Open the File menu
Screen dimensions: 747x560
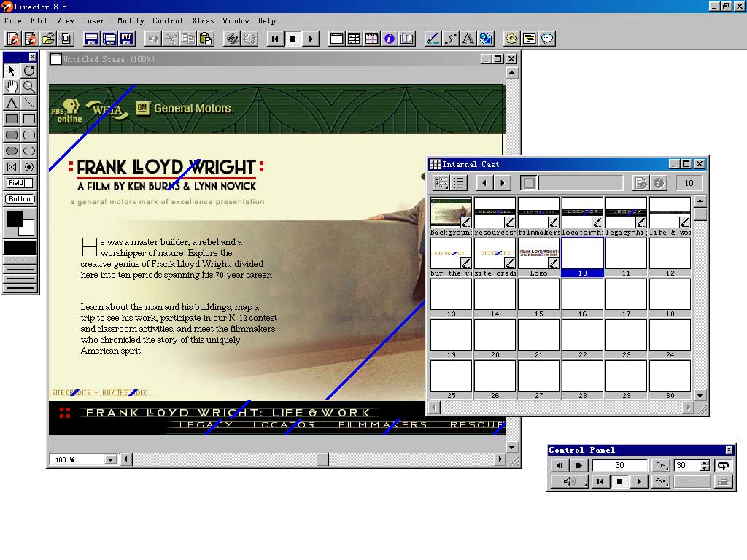pos(13,20)
